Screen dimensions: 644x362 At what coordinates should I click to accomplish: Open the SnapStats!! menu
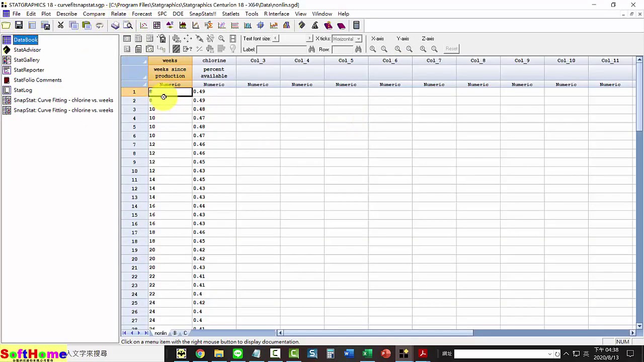pyautogui.click(x=202, y=14)
